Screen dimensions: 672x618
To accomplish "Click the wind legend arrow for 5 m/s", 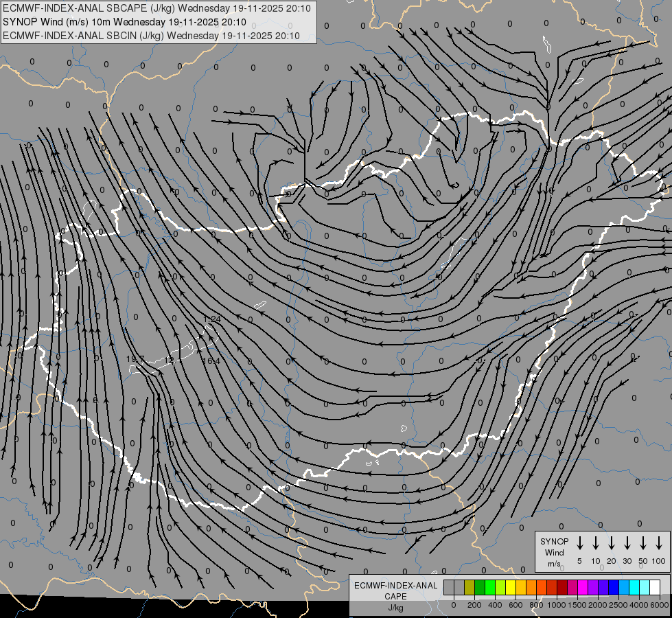I will (x=579, y=543).
